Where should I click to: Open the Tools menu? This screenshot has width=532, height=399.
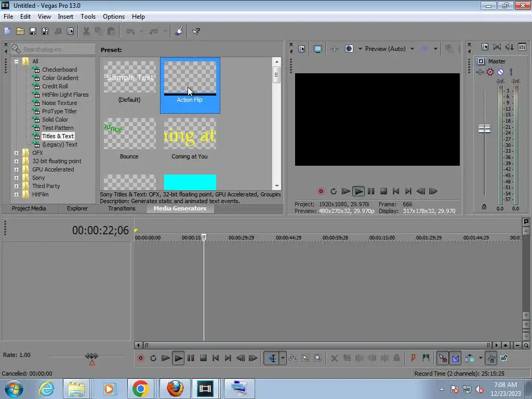coord(88,17)
